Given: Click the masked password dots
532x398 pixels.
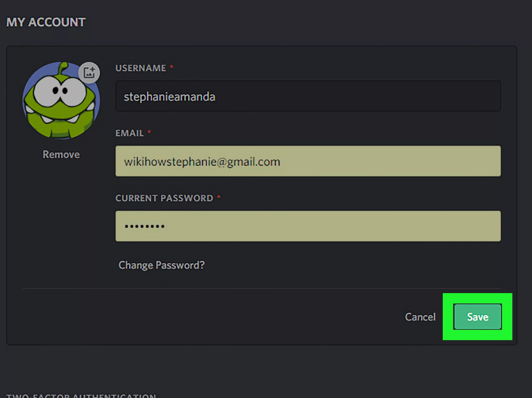Looking at the screenshot, I should click(x=145, y=226).
